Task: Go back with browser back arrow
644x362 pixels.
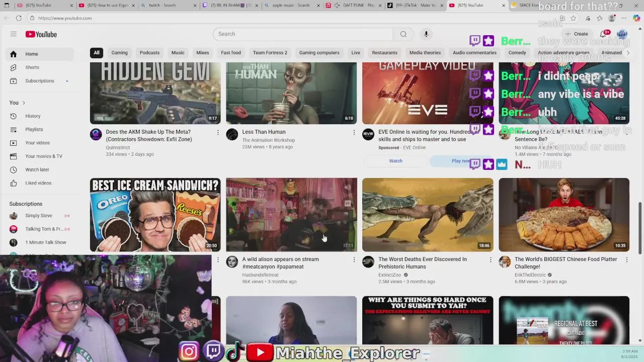Action: point(6,18)
